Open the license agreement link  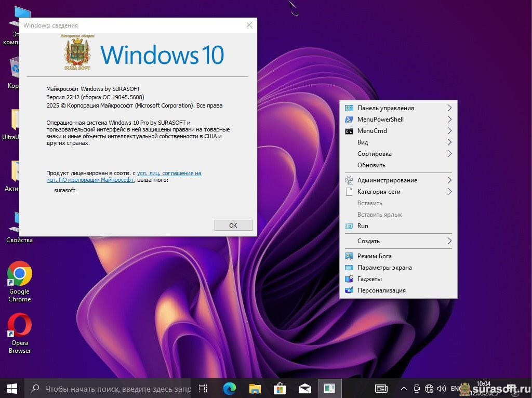(169, 173)
